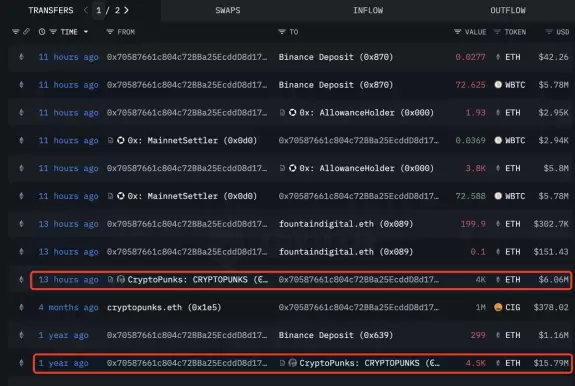575x386 pixels.
Task: Open TO column filter
Action: (x=282, y=32)
